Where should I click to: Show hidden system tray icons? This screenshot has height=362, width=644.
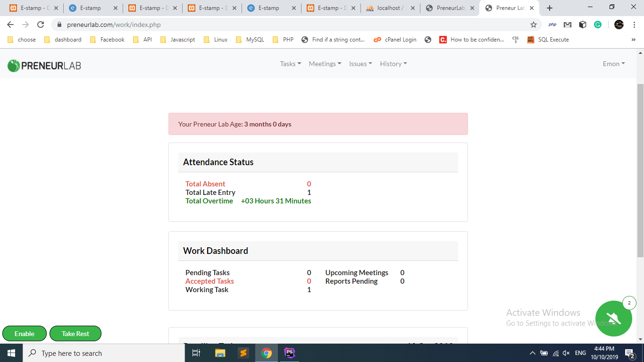(x=532, y=353)
